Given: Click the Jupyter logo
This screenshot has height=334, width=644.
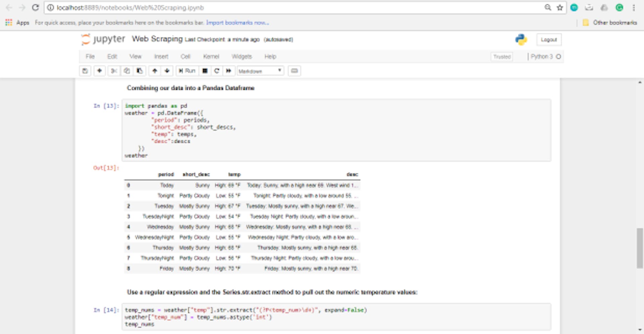Looking at the screenshot, I should pyautogui.click(x=103, y=39).
